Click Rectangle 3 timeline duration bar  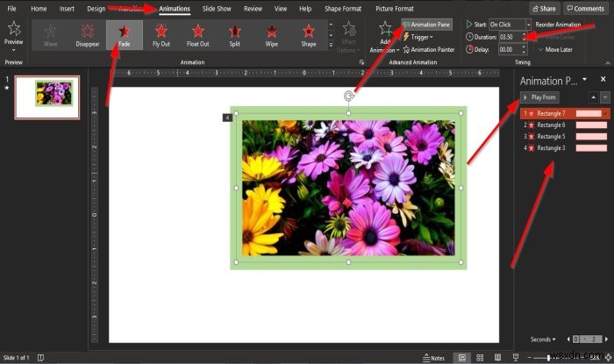591,148
